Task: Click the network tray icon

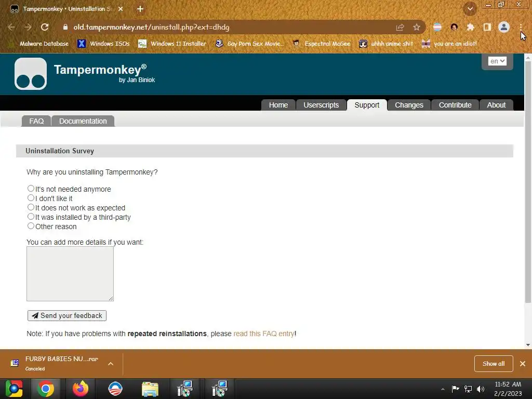Action: coord(468,389)
